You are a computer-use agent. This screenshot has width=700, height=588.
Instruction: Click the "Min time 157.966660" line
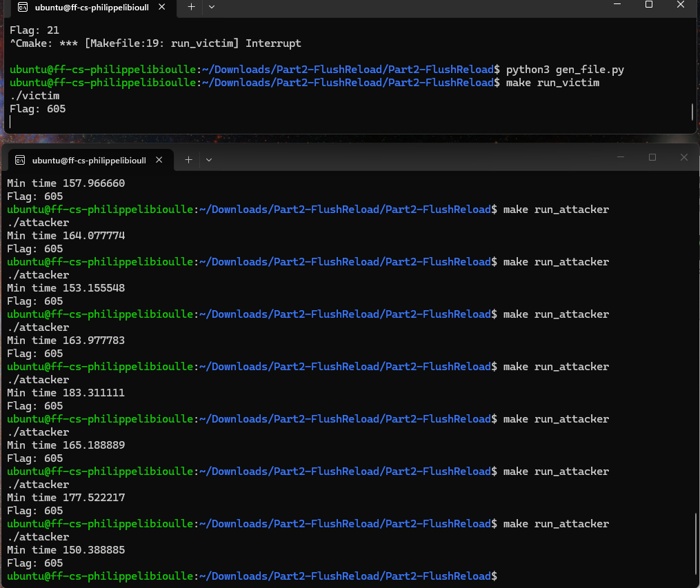click(x=66, y=183)
